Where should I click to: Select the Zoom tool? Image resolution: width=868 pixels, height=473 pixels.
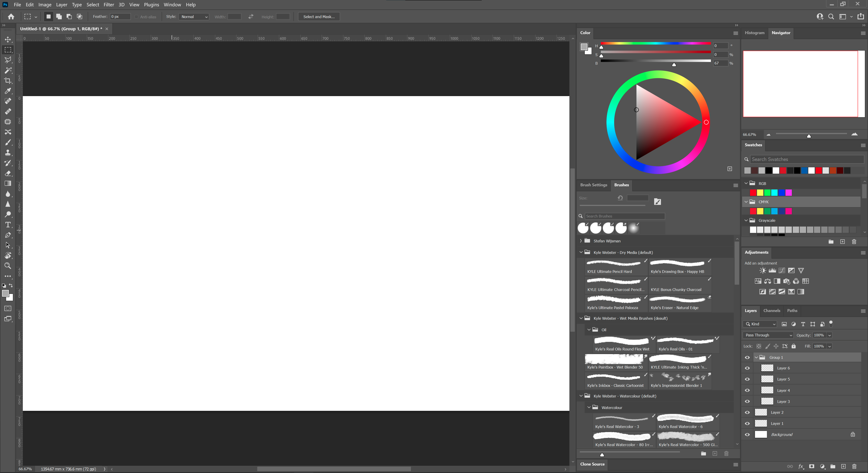click(x=8, y=266)
